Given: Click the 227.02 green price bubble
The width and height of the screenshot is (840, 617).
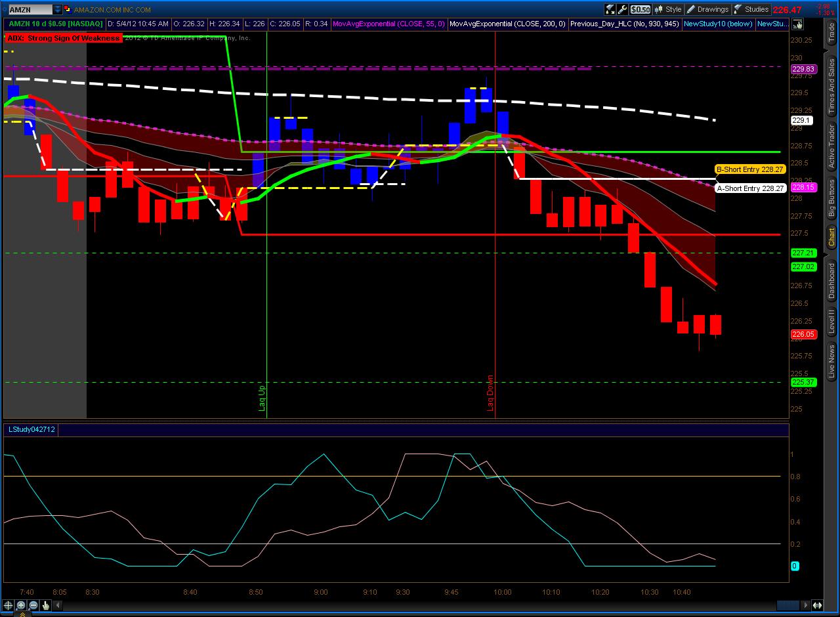Looking at the screenshot, I should (x=803, y=266).
